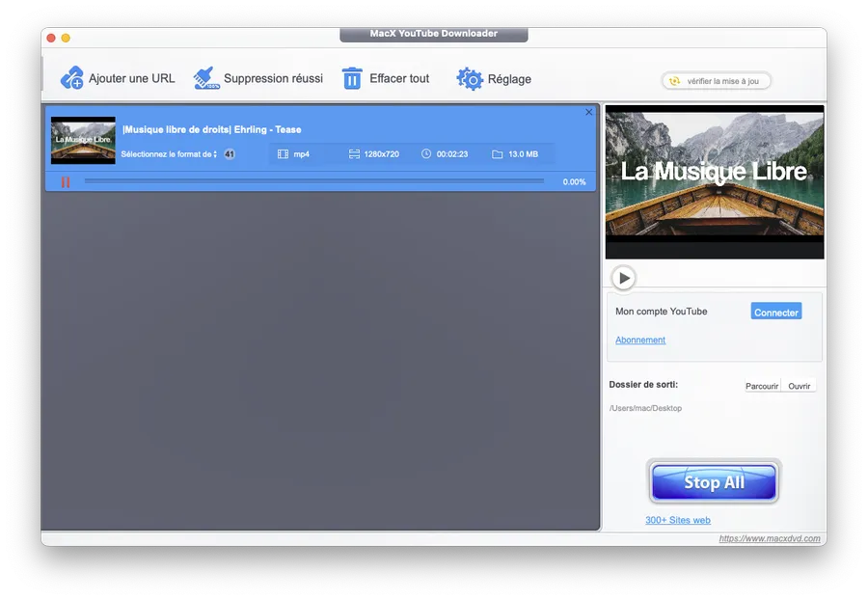Viewport: 868px width, 600px height.
Task: Click the Effacer tout label
Action: point(399,78)
